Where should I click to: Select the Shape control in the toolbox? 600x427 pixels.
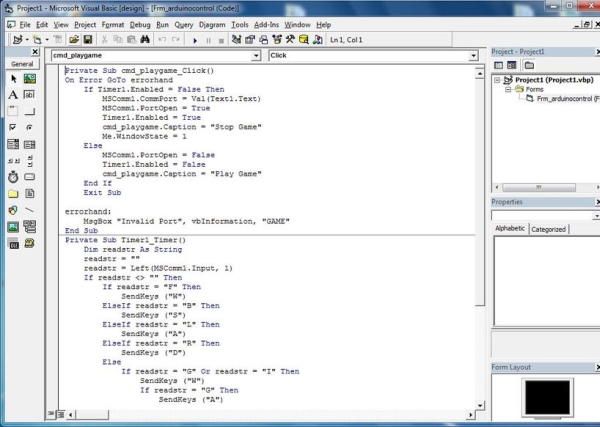pos(13,210)
